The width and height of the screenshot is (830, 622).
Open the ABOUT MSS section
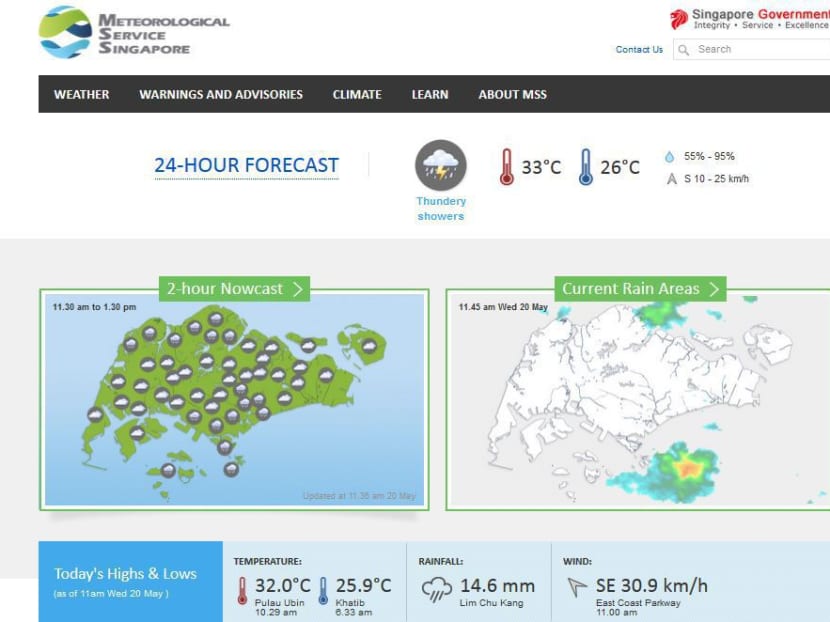pos(512,94)
